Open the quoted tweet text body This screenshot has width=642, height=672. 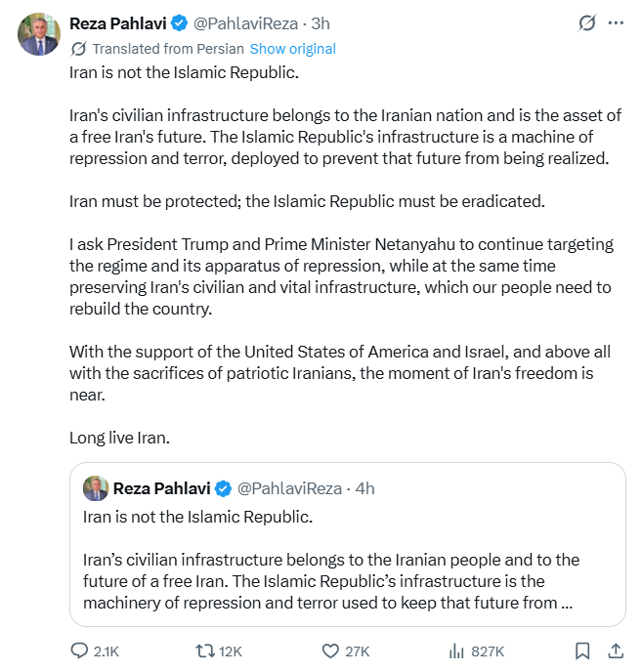coord(332,581)
